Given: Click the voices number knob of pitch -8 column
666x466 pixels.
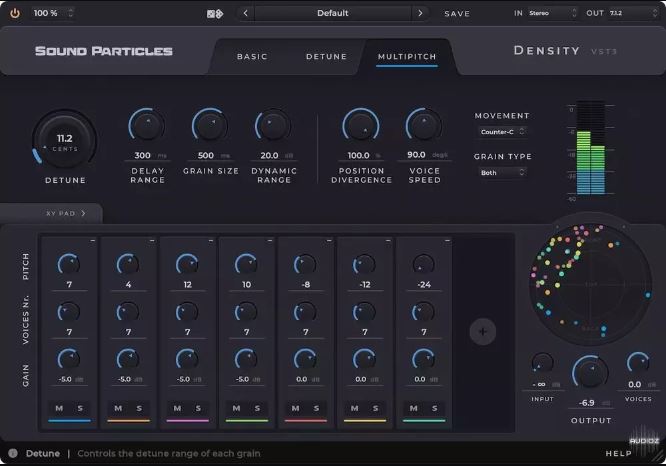Looking at the screenshot, I should [305, 312].
